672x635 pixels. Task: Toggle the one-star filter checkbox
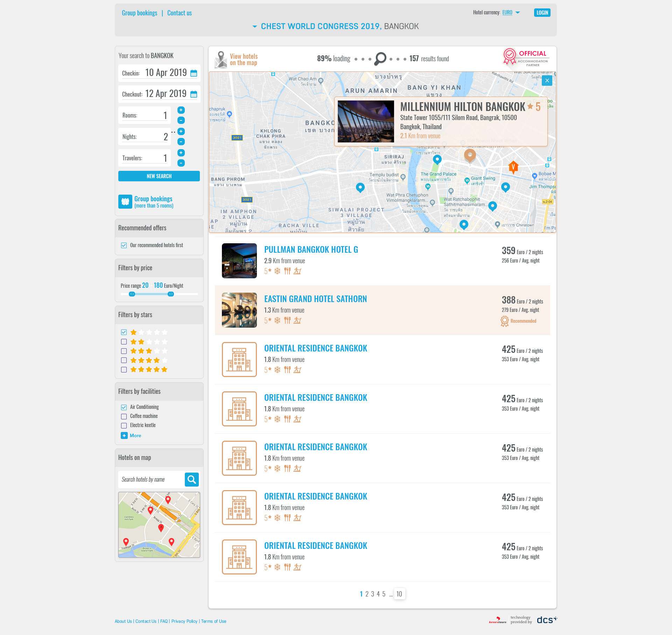pyautogui.click(x=124, y=332)
